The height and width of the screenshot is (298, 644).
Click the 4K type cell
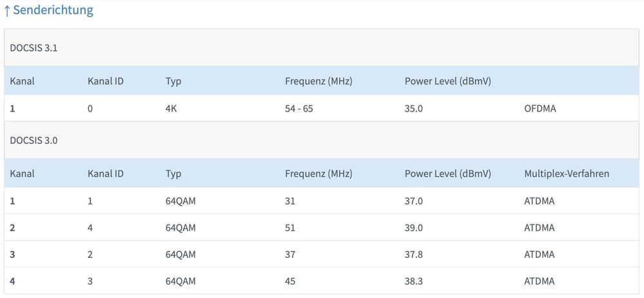tap(171, 108)
